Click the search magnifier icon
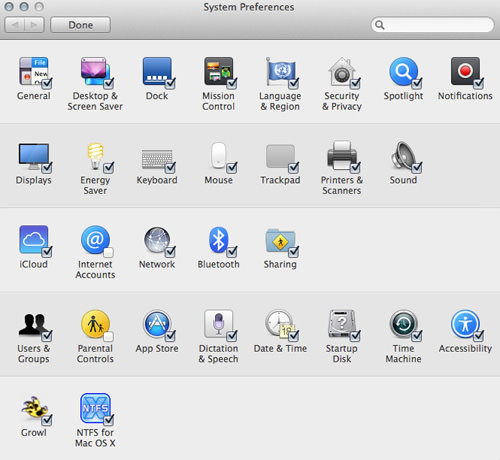This screenshot has width=500, height=460. click(380, 25)
